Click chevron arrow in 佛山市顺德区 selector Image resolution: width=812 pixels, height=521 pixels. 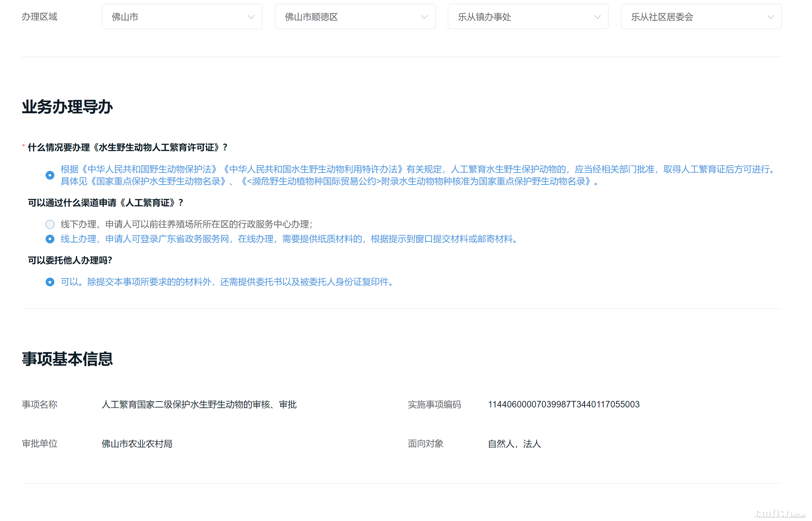[x=424, y=17]
